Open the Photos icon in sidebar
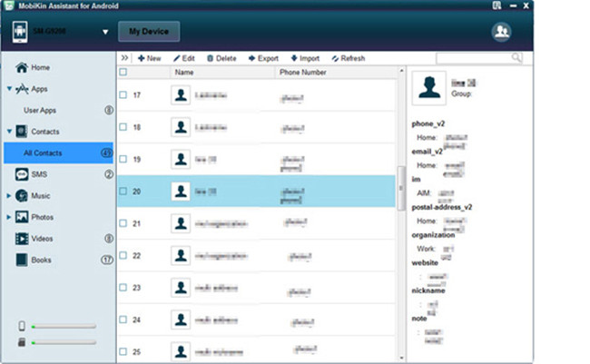This screenshot has width=590, height=364. pos(22,217)
